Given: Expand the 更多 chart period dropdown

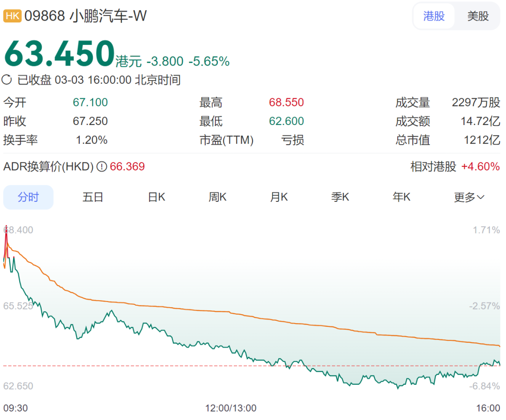Looking at the screenshot, I should (x=469, y=197).
